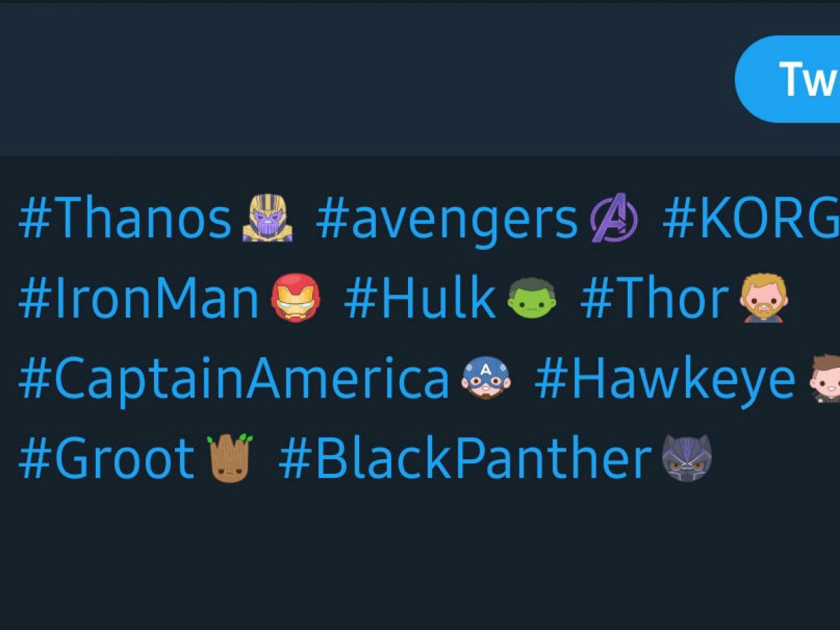Click the Groot emoji icon

[230, 458]
